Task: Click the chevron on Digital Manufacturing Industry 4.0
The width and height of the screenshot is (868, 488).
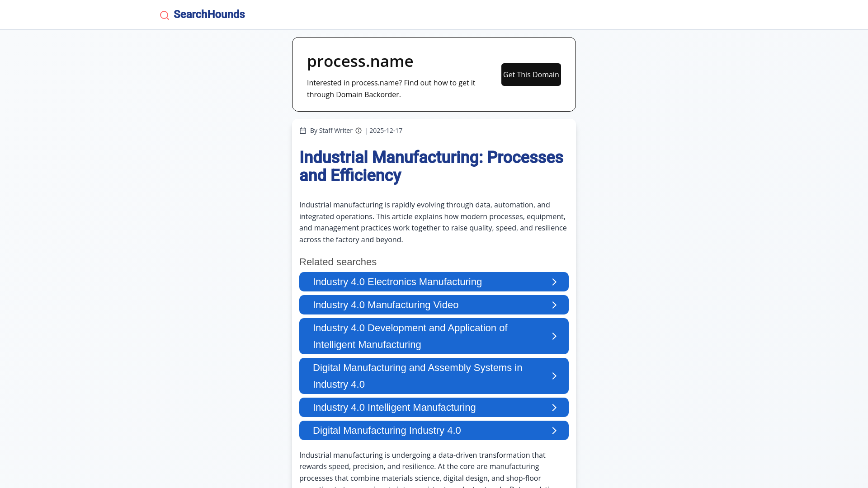Action: [x=554, y=430]
